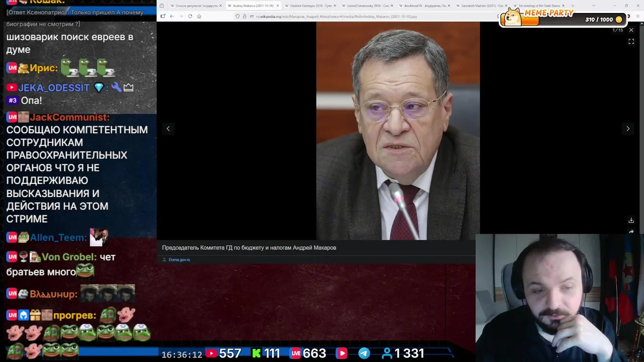644x362 pixels.
Task: Open tracking protection shield icon
Action: point(237,16)
